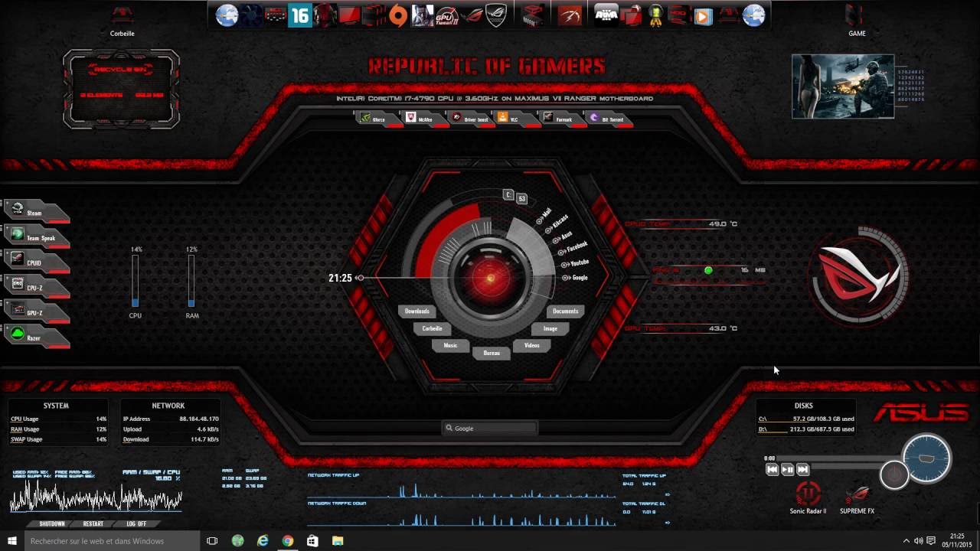Launch Bit Torrent shortcut

click(610, 119)
